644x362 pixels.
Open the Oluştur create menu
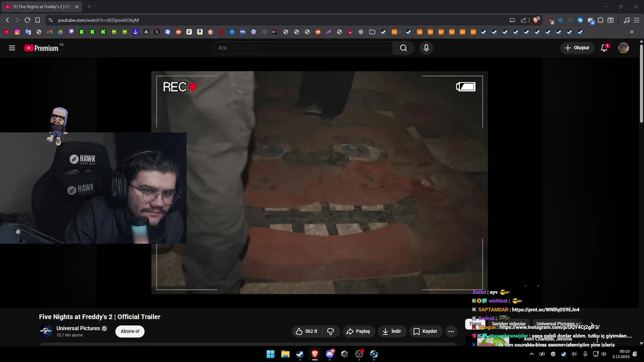577,48
